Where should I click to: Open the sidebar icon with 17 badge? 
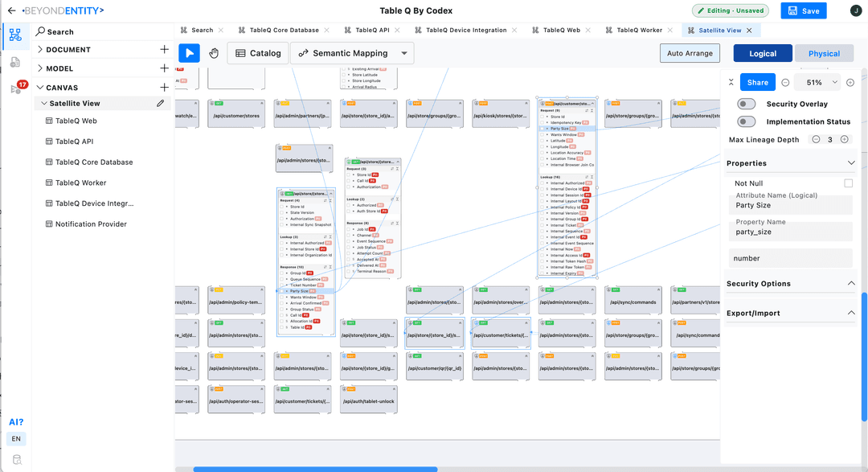[x=17, y=88]
